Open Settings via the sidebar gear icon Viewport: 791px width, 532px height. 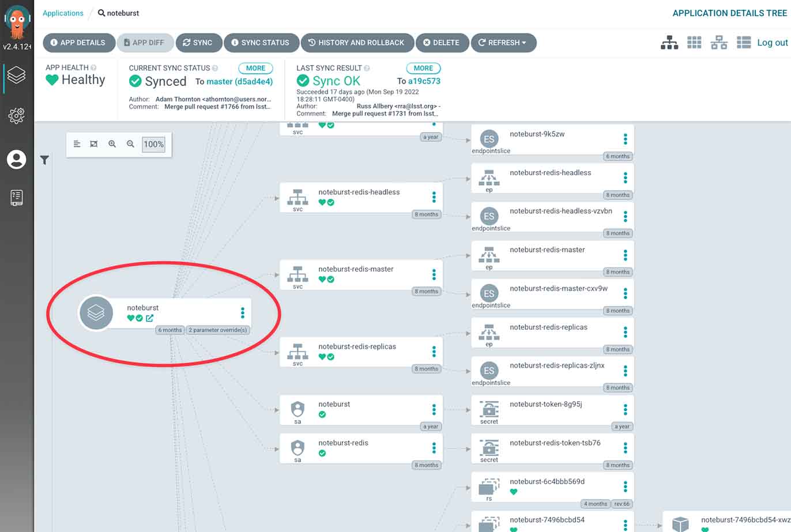[x=16, y=116]
